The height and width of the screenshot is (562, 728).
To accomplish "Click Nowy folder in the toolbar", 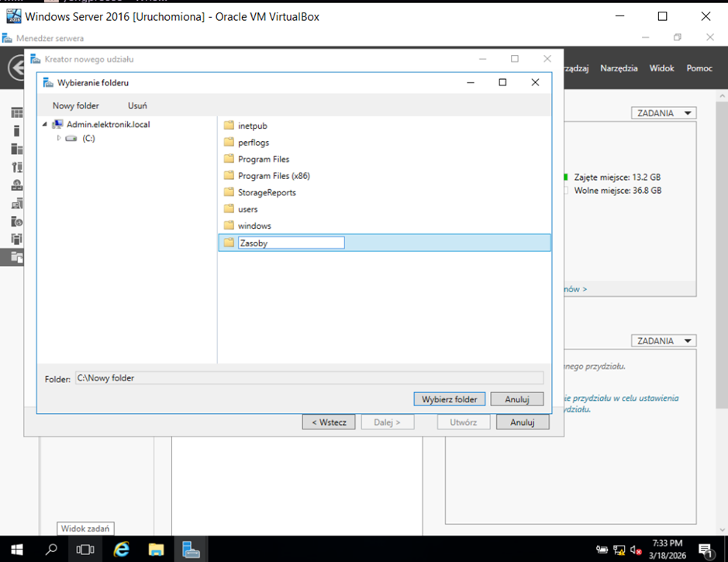I will [76, 105].
